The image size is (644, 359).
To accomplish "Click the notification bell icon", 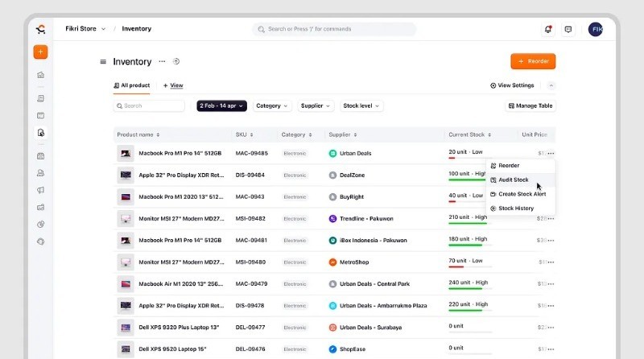I will point(548,29).
